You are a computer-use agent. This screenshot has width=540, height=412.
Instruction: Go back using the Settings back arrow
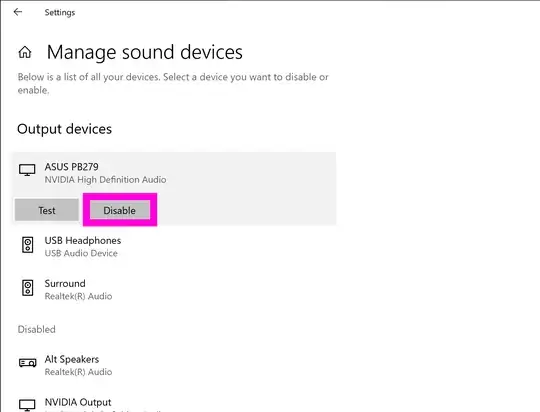click(x=18, y=12)
